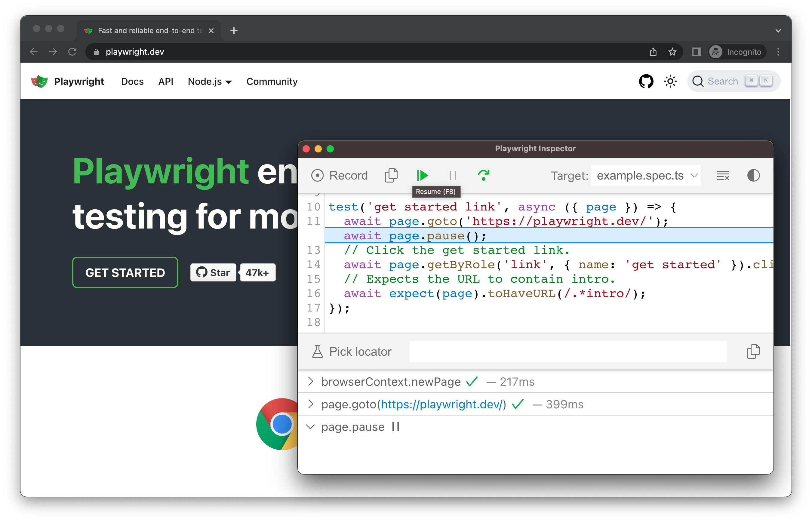Viewport: 812px width, 522px height.
Task: Click the GET STARTED button on homepage
Action: click(x=124, y=272)
